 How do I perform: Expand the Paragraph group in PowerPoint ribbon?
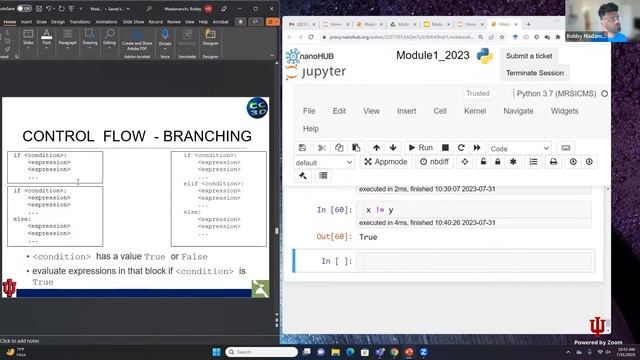[67, 39]
